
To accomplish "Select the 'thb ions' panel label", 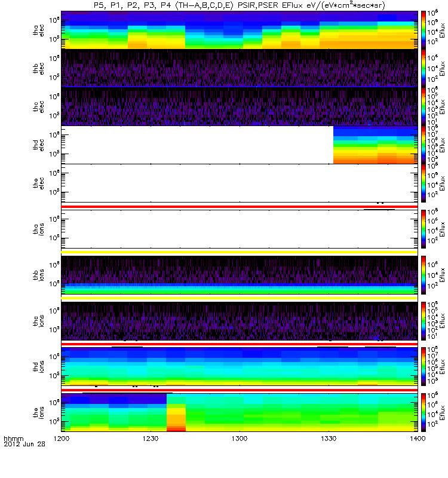I will coord(39,275).
